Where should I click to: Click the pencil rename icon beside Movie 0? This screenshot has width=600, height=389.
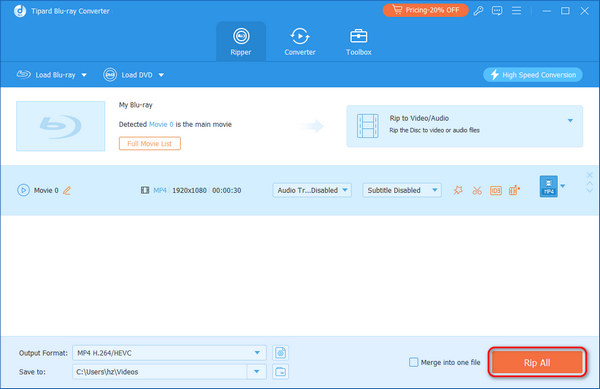point(67,190)
